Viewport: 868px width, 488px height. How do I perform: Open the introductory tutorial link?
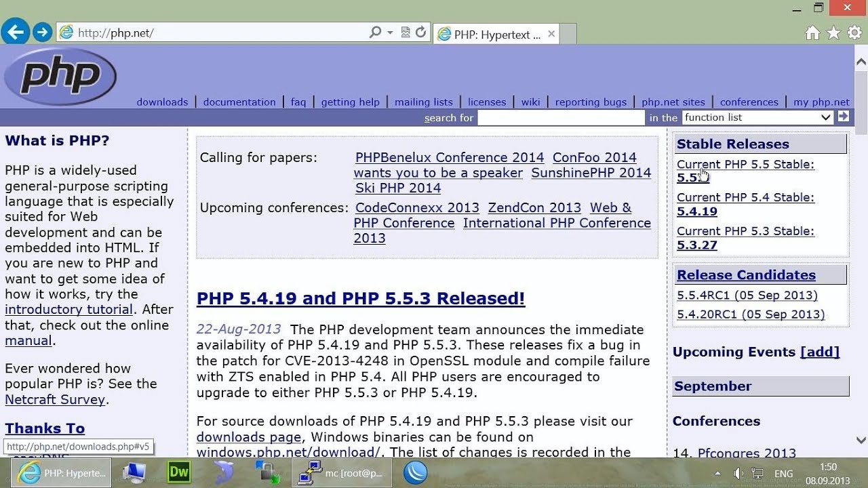[x=68, y=310]
